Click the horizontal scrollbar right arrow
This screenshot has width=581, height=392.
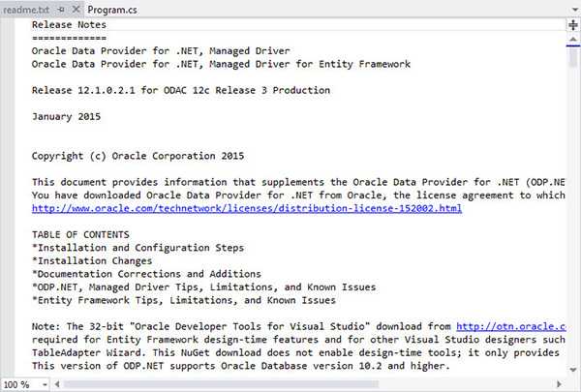(x=559, y=384)
